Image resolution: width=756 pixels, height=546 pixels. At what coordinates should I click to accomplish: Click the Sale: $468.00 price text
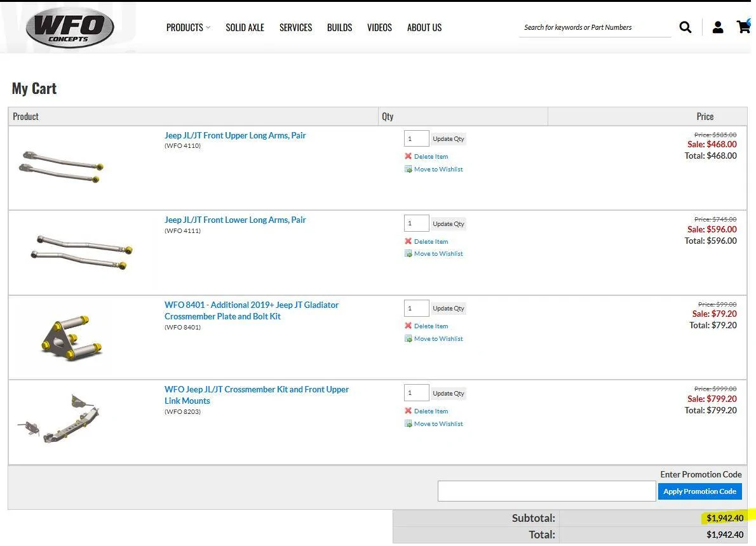tap(712, 144)
